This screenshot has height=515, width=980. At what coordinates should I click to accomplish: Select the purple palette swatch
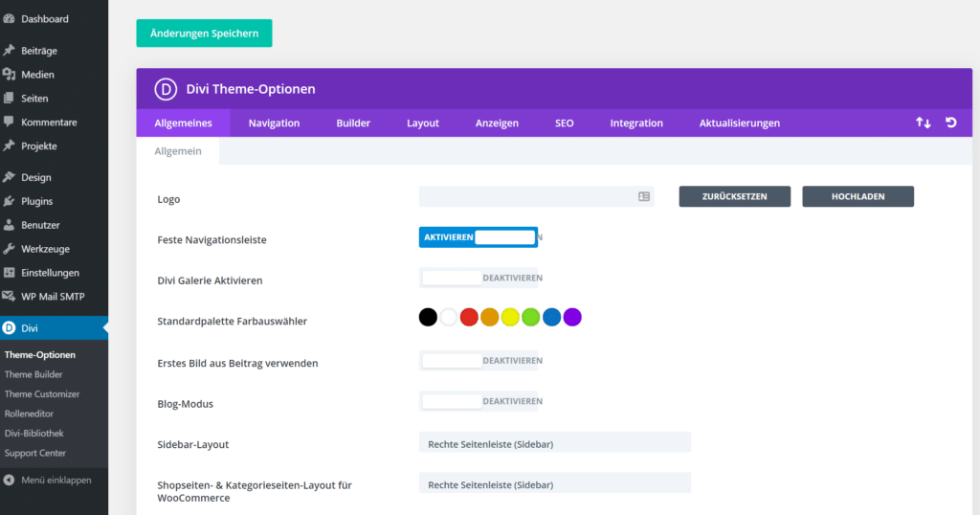pyautogui.click(x=572, y=317)
